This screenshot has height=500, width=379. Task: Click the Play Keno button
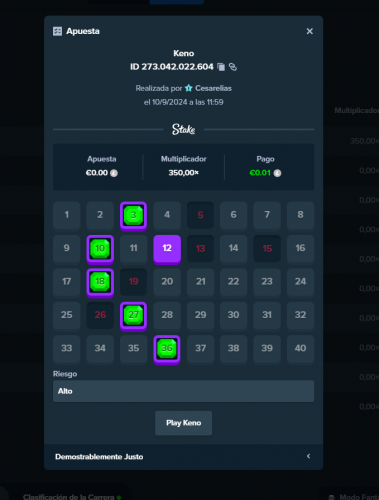click(183, 423)
